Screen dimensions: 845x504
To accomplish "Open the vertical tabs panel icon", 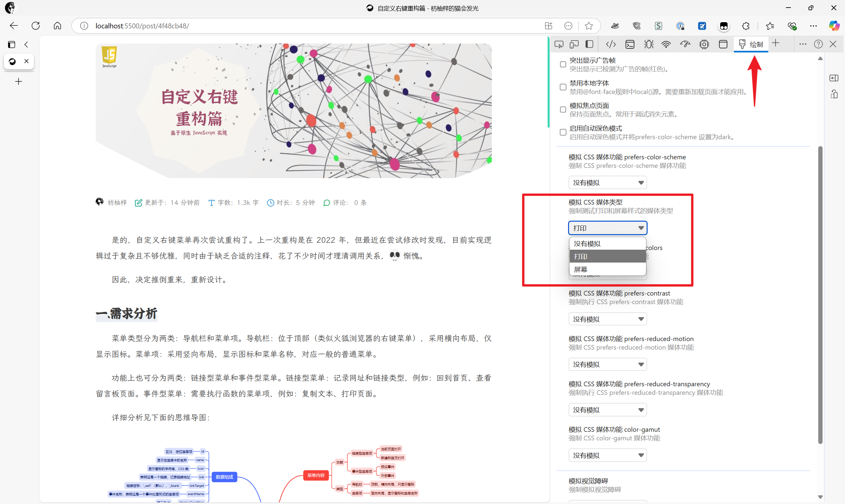I will 12,45.
